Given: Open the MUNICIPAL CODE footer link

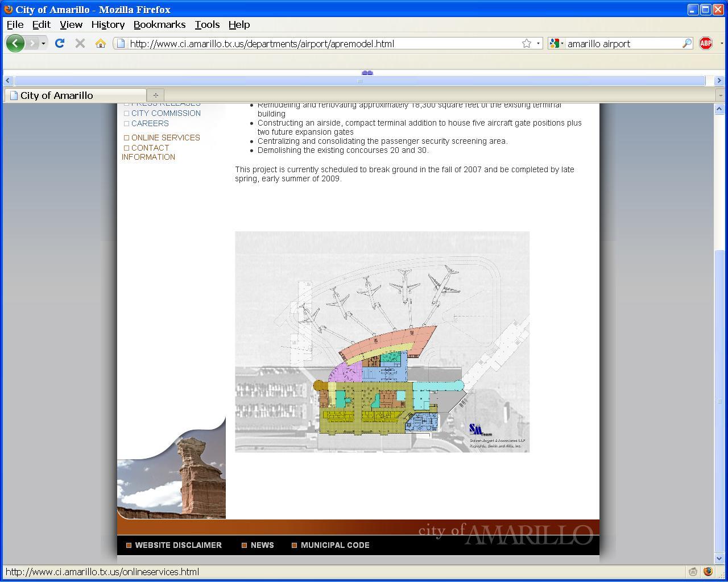Looking at the screenshot, I should coord(335,545).
